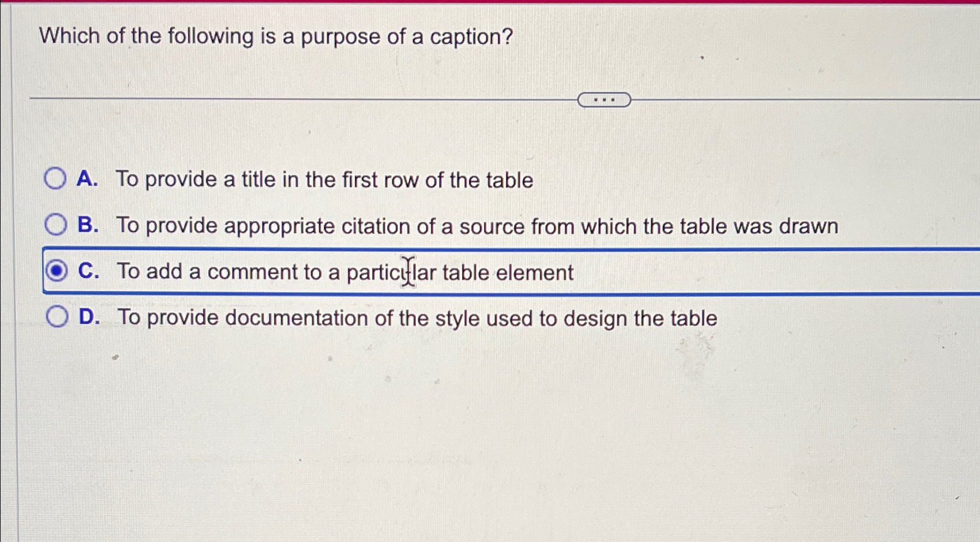Select radio button for option D

pos(56,317)
